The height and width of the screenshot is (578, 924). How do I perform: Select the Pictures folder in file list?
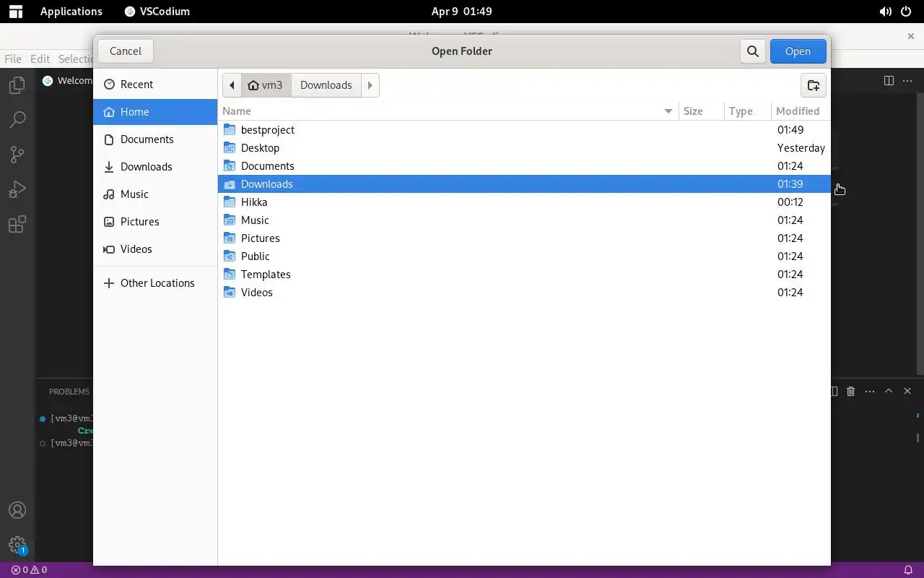click(x=524, y=238)
